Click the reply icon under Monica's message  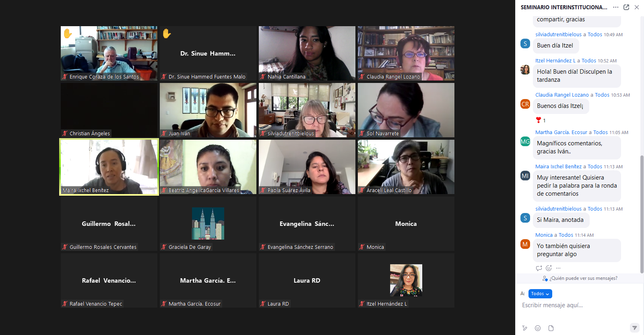pos(539,268)
